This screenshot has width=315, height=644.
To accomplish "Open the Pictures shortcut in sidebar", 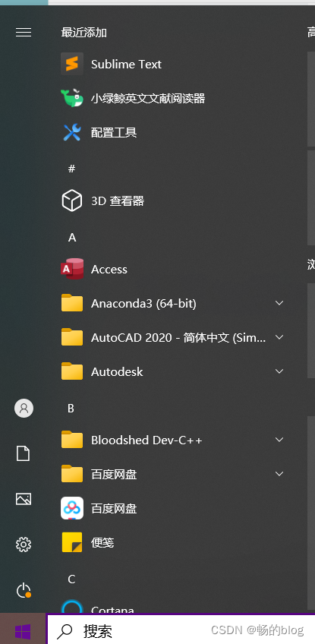I will (24, 499).
